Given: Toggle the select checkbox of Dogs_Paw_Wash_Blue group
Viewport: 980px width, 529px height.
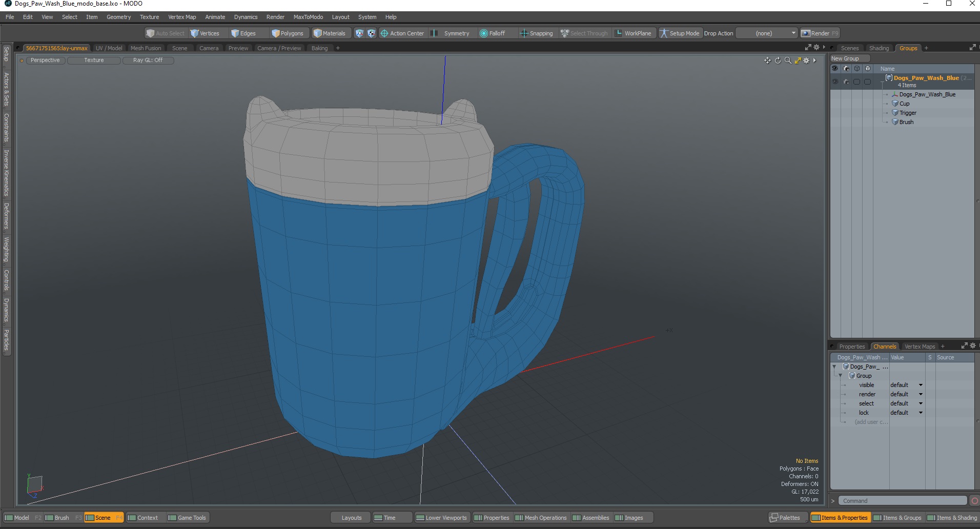Looking at the screenshot, I should [x=856, y=82].
